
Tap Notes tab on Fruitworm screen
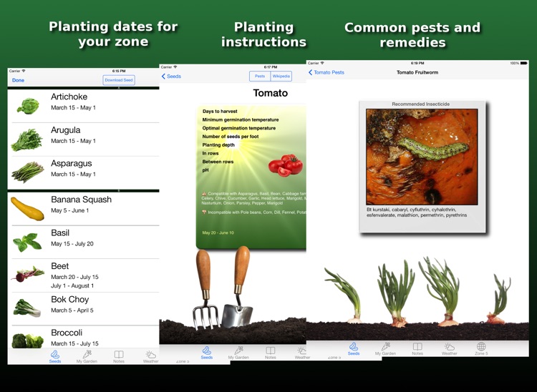point(417,348)
